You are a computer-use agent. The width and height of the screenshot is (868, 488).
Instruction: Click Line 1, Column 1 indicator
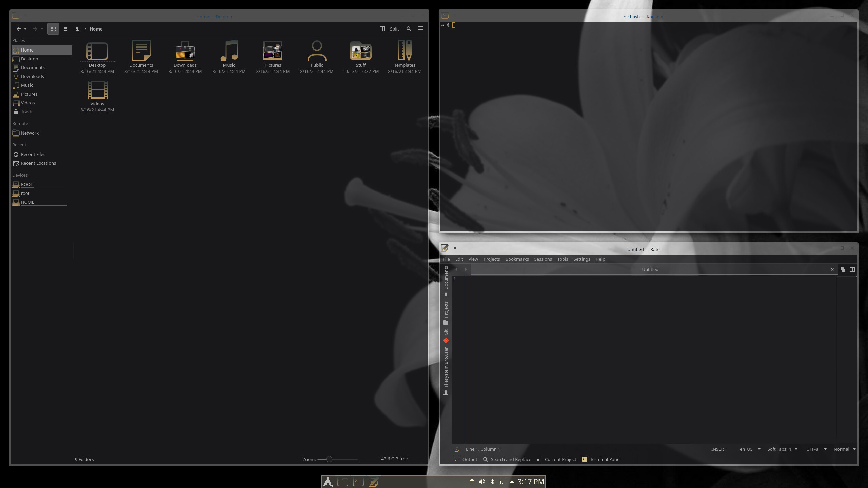tap(483, 449)
